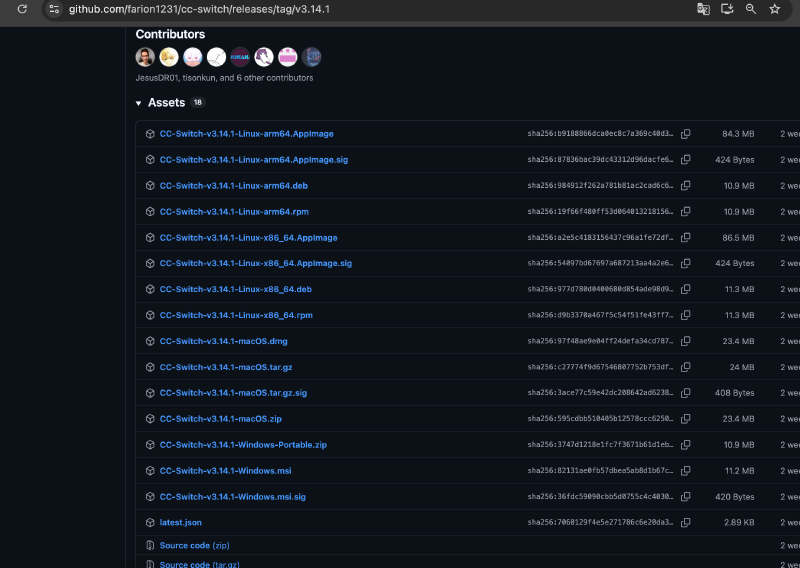Copy sha256 of Linux-arm64.rpm
Image resolution: width=800 pixels, height=568 pixels.
point(686,212)
